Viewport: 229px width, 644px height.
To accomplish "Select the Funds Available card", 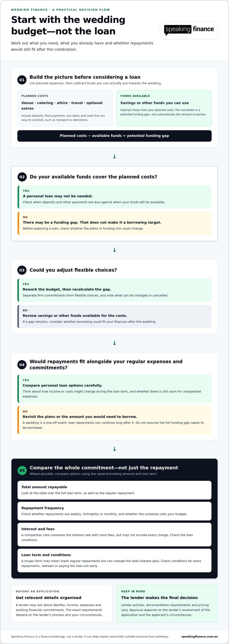I will (164, 108).
